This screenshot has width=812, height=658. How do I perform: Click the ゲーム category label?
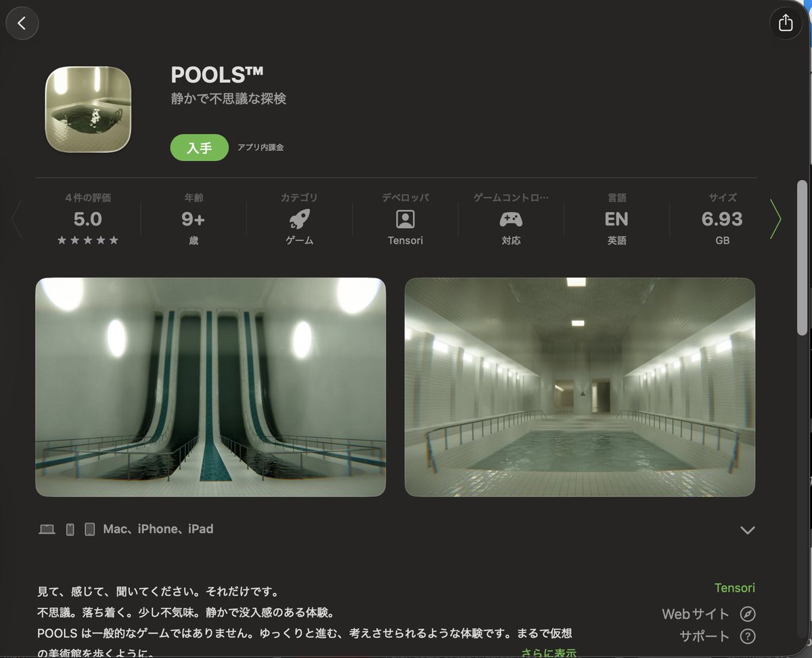click(299, 241)
